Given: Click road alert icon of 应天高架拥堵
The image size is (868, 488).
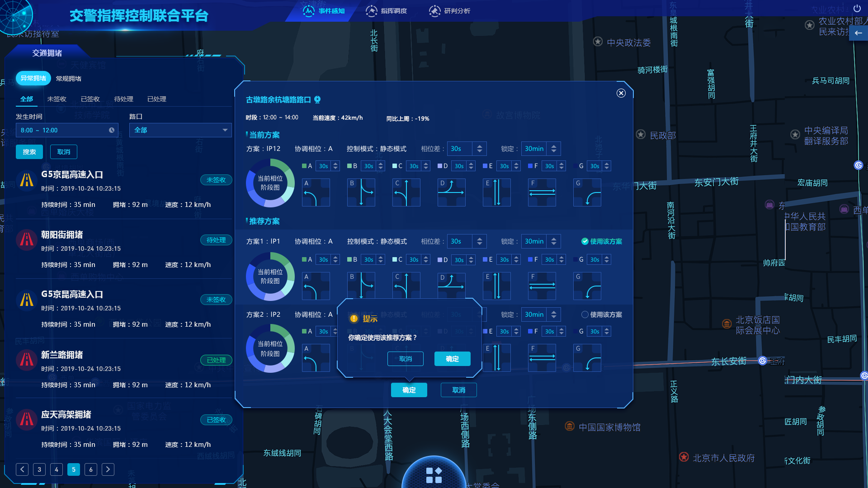Looking at the screenshot, I should [27, 419].
